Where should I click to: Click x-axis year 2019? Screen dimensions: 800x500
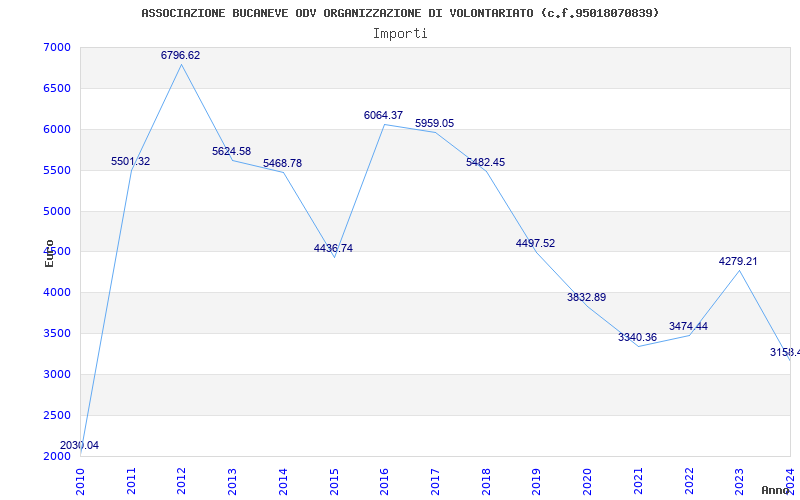(536, 482)
